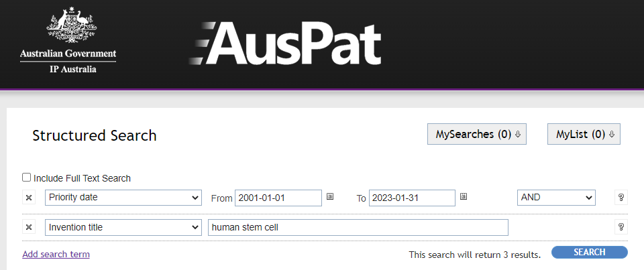Open help for Invention title row
The image size is (644, 270).
click(621, 227)
